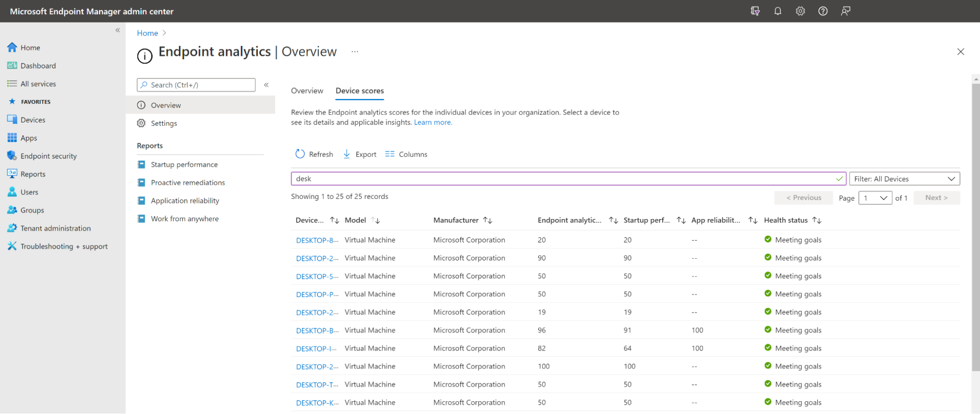
Task: Click the Previous page button
Action: (804, 198)
